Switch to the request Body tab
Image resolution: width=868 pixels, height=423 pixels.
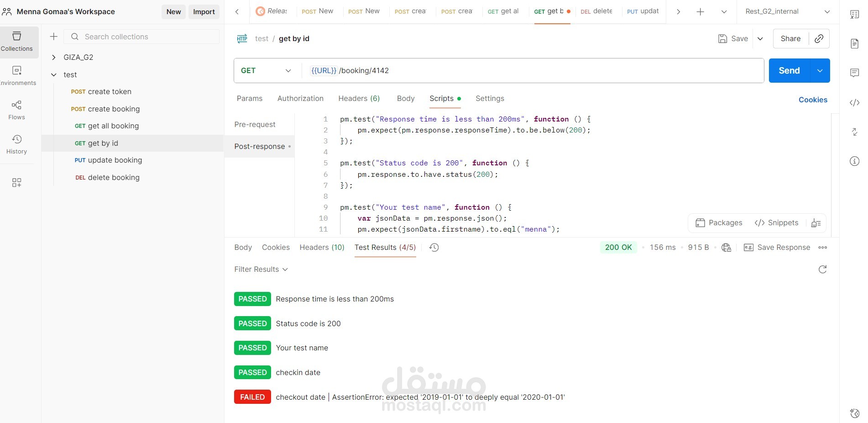point(406,98)
